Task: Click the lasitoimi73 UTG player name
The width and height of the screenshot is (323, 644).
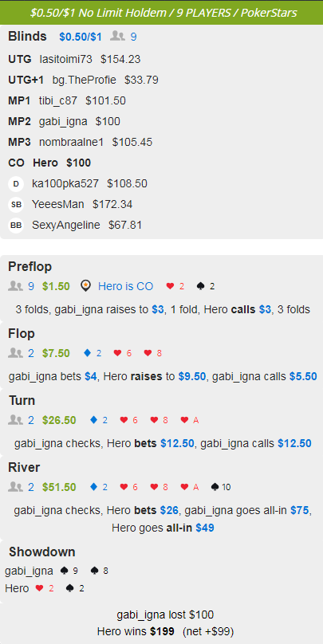Action: click(x=65, y=59)
